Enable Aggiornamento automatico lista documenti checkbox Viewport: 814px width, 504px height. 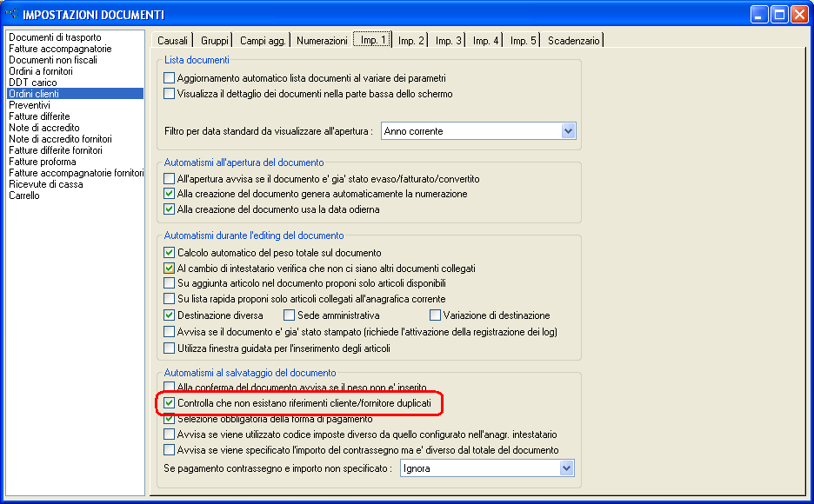(169, 78)
